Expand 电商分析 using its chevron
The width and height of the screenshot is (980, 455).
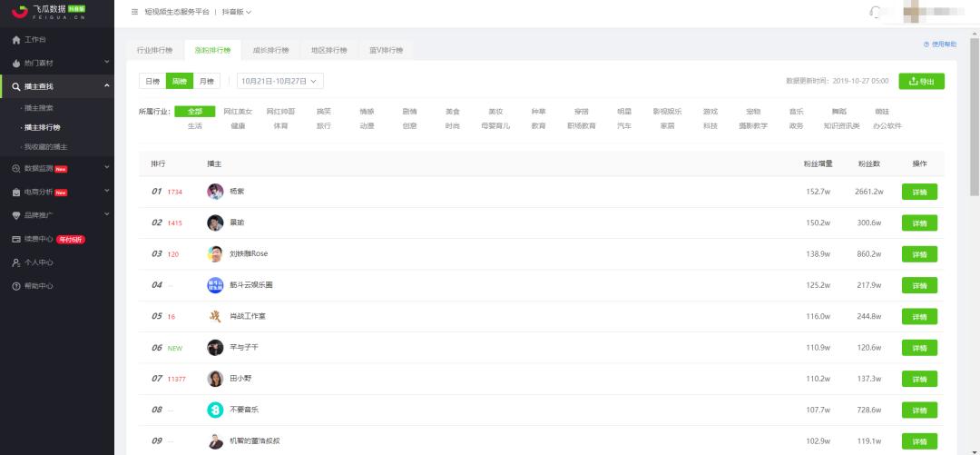click(107, 191)
